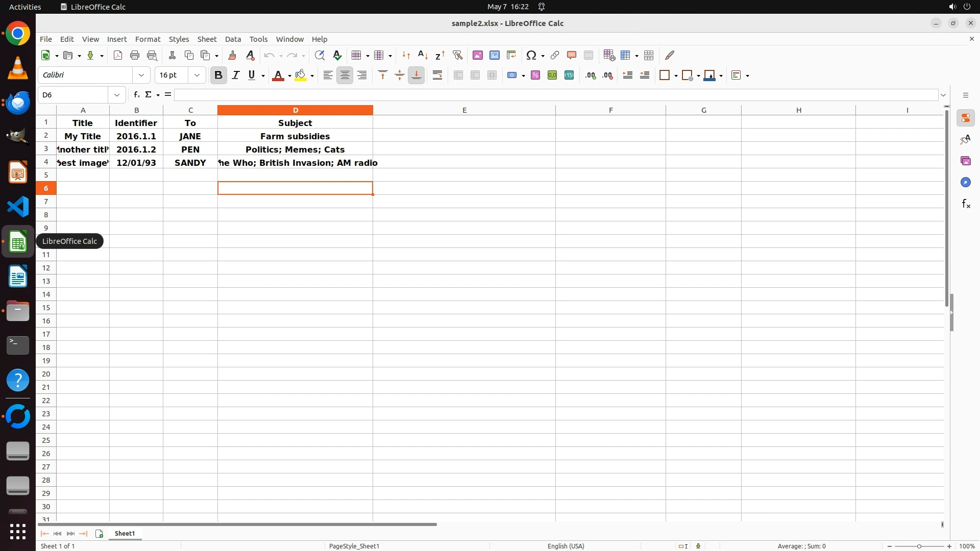The width and height of the screenshot is (980, 551).
Task: Click the formula input line
Action: pos(555,95)
